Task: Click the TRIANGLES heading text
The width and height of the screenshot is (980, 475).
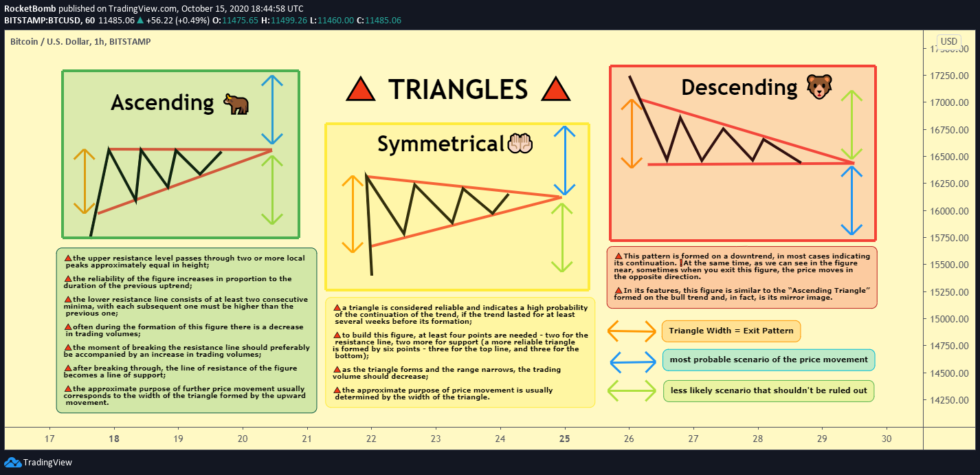Action: 458,89
